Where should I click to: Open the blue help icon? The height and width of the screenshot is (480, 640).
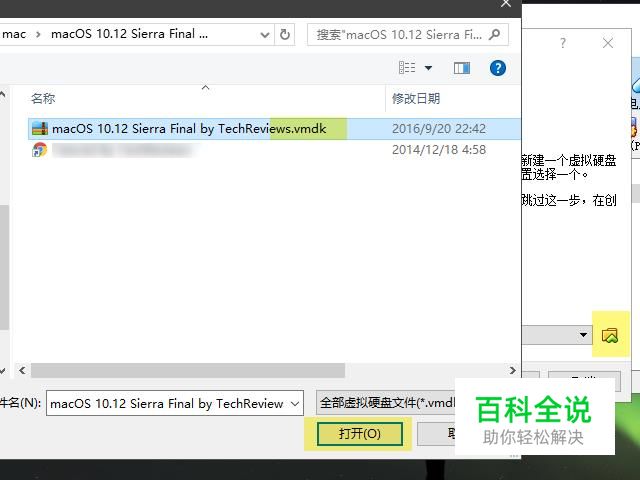point(498,68)
